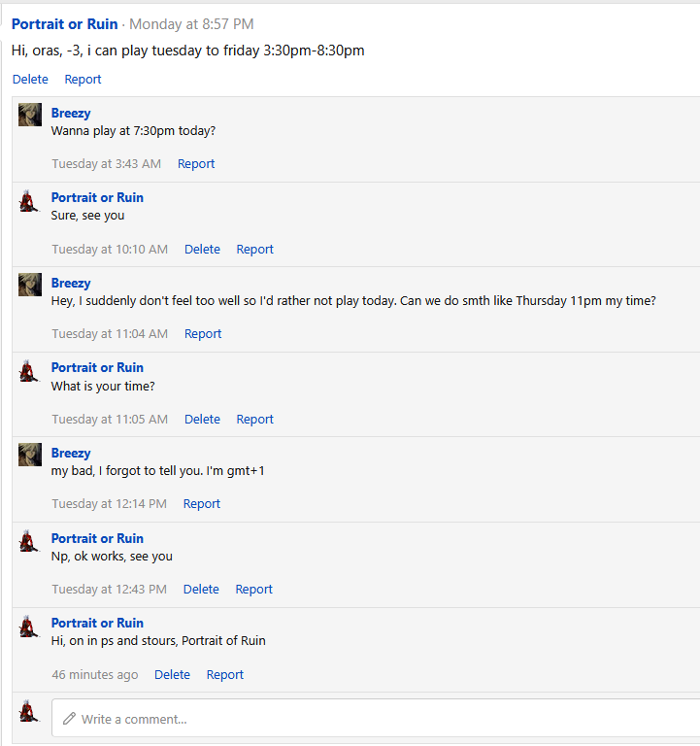Click Breezy's avatar on the 7:30pm comment
Image resolution: width=700 pixels, height=746 pixels.
click(30, 115)
